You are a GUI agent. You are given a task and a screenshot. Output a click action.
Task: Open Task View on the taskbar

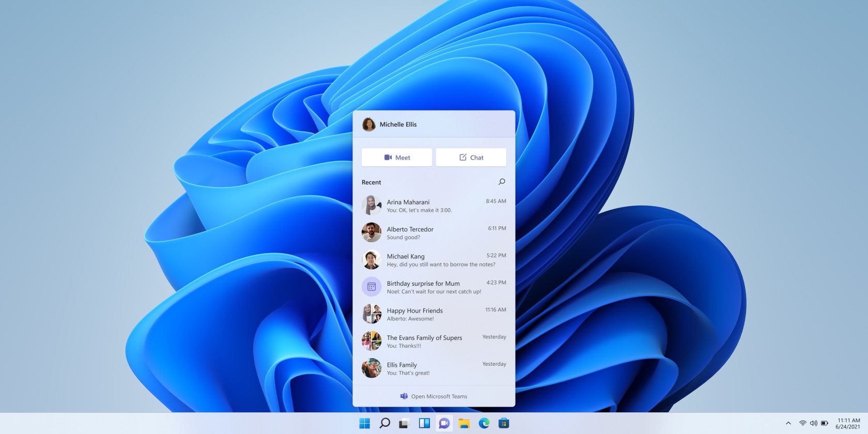point(404,424)
